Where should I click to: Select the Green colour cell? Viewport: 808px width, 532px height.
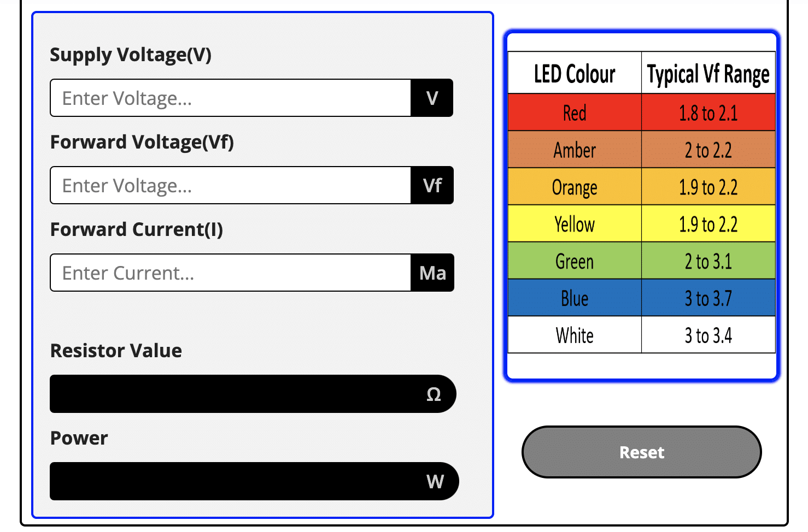pos(575,261)
